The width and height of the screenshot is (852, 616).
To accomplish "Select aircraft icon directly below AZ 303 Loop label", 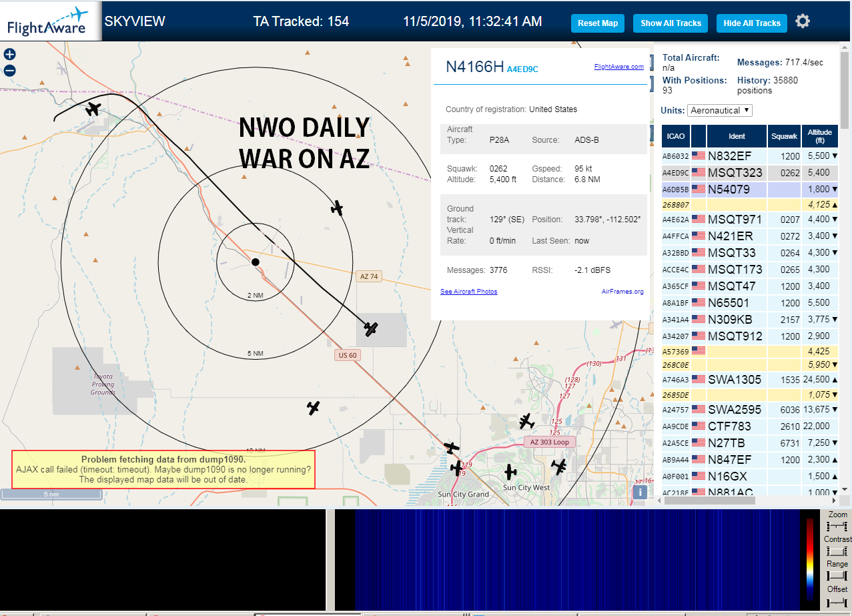I will pyautogui.click(x=559, y=467).
